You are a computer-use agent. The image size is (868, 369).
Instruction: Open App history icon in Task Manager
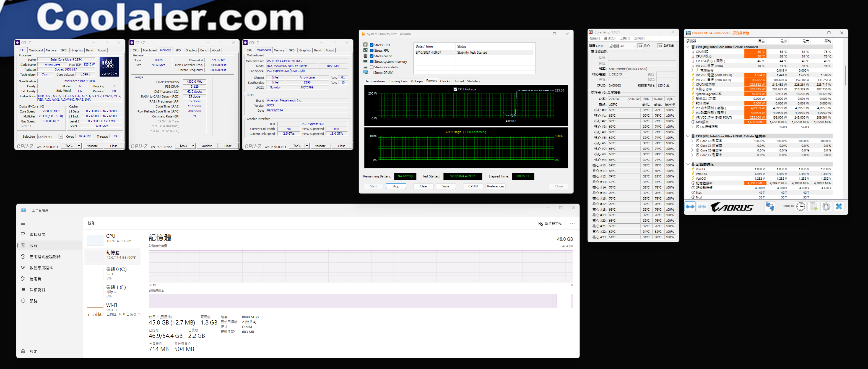[x=23, y=257]
